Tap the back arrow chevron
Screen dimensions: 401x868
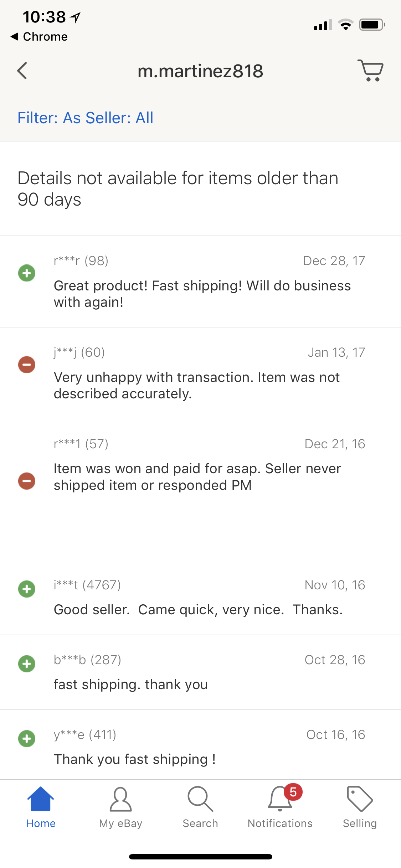click(22, 71)
